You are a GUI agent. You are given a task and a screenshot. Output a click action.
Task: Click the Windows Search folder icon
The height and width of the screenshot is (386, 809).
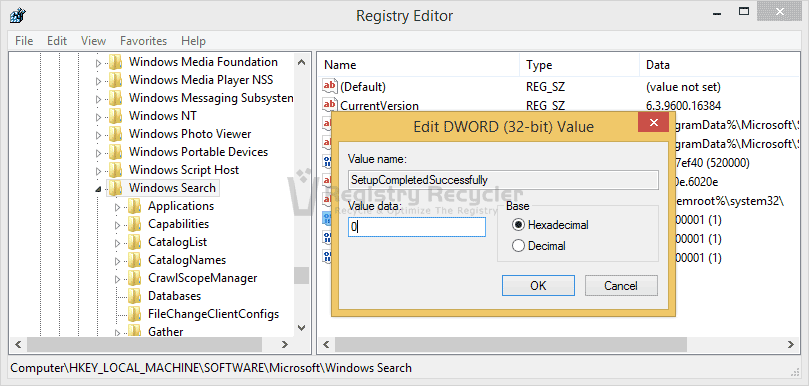click(116, 188)
